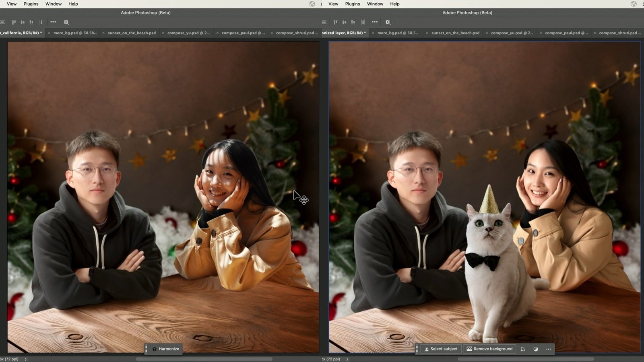Close compose_yu.psd tab in right window
The width and height of the screenshot is (644, 362).
(487, 33)
